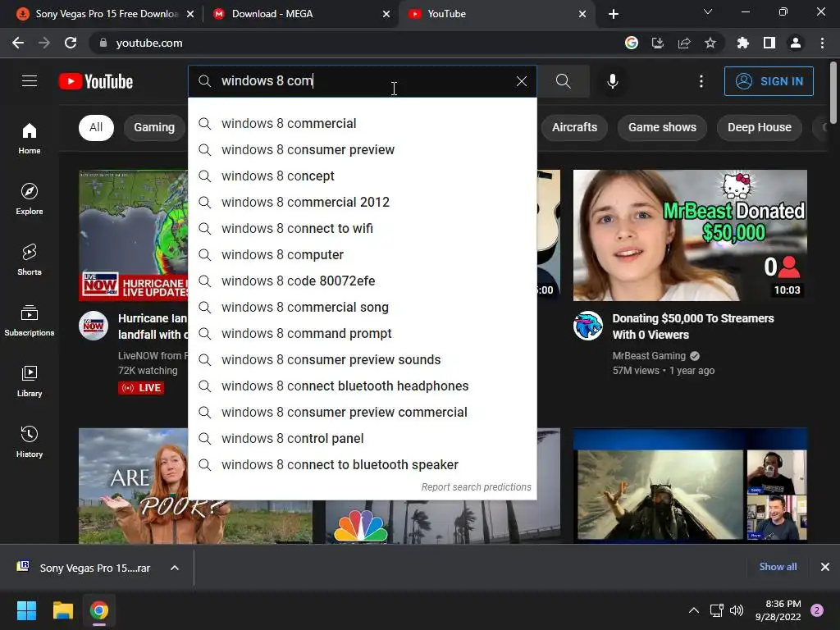Select the YouTube browser tab

pyautogui.click(x=496, y=14)
